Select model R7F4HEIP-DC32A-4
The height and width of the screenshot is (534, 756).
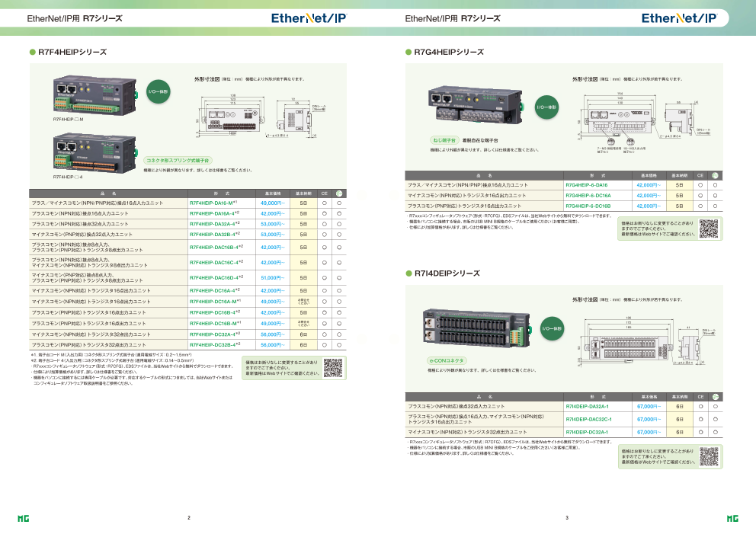[x=215, y=334]
